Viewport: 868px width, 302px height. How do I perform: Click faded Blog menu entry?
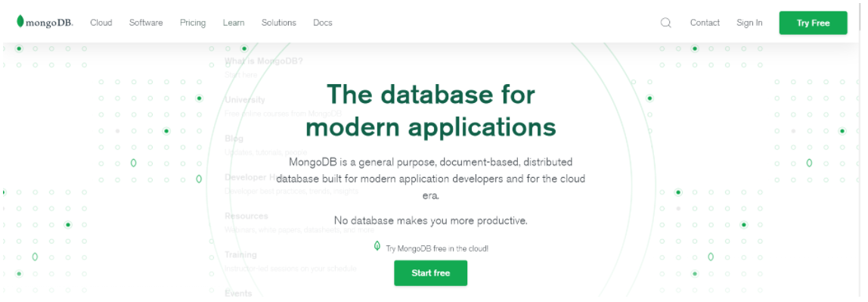[x=234, y=139]
